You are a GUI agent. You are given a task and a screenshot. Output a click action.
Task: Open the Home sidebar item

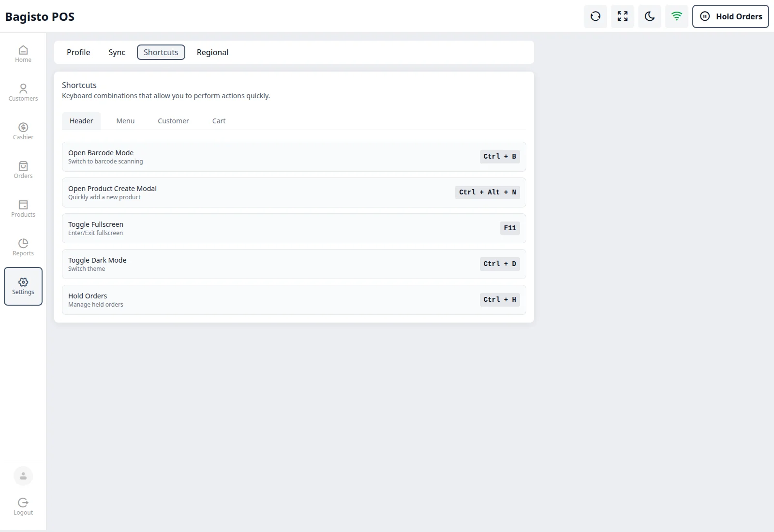click(x=23, y=54)
